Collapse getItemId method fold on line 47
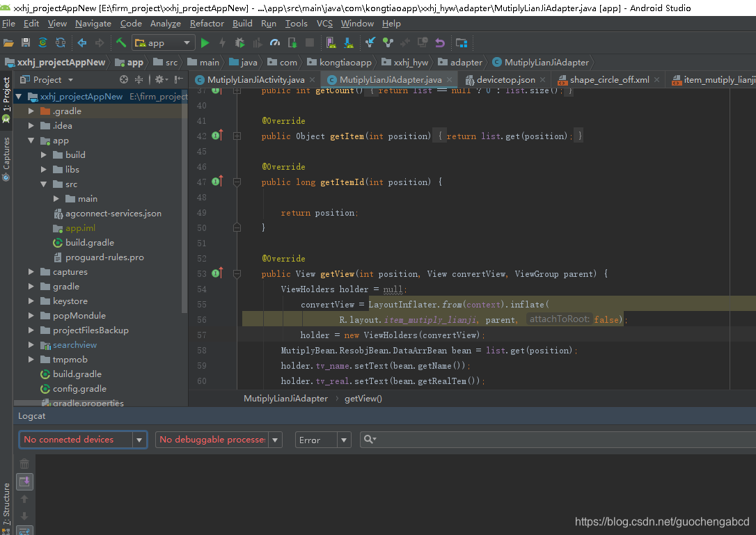Viewport: 756px width, 535px height. (237, 182)
